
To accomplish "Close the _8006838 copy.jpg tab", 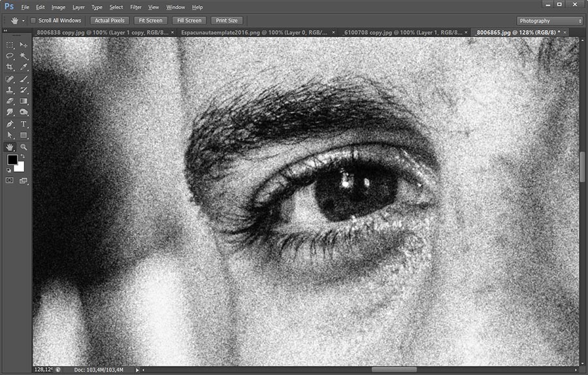I will (x=172, y=32).
